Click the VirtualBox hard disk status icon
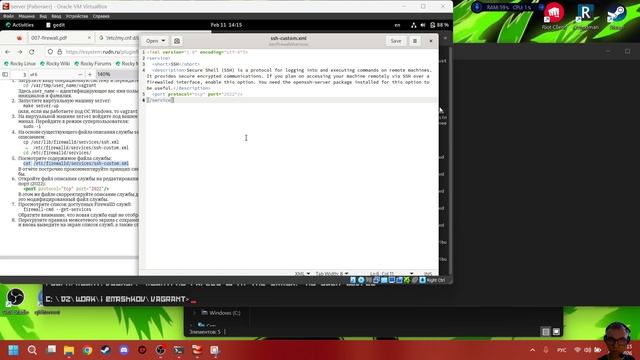 click(x=353, y=280)
